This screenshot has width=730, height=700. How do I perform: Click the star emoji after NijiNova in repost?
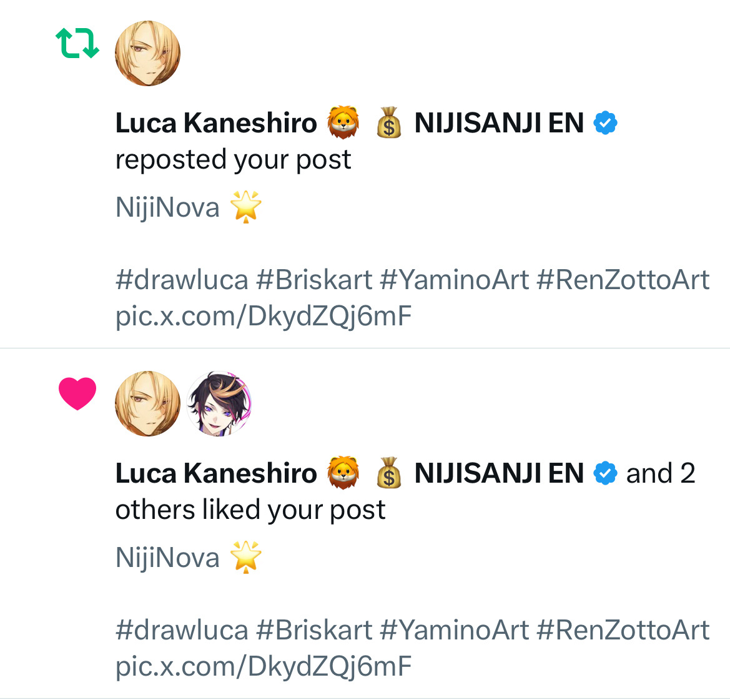coord(246,207)
